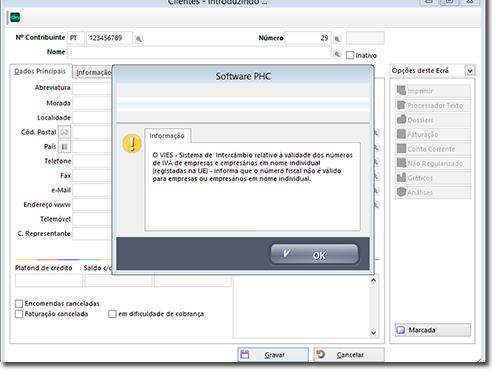Click the yellow warning exclamation icon
Image resolution: width=496 pixels, height=385 pixels.
132,144
